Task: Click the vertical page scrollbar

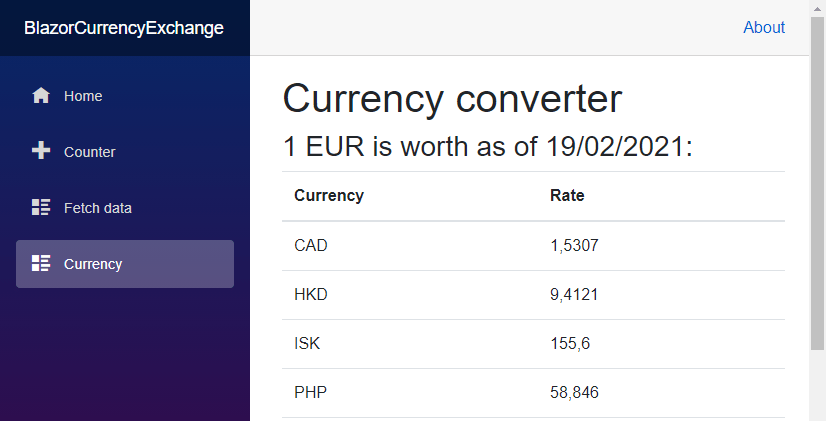Action: pos(817,200)
